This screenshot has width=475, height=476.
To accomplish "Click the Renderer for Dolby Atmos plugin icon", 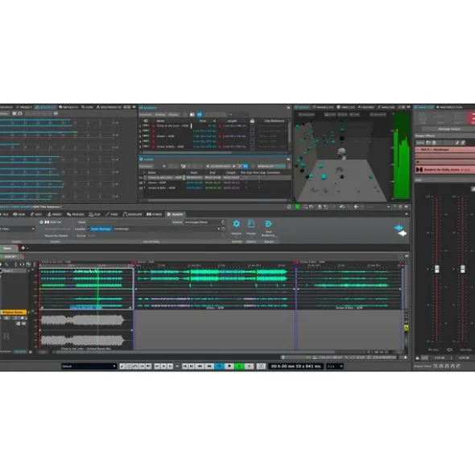I will click(419, 170).
